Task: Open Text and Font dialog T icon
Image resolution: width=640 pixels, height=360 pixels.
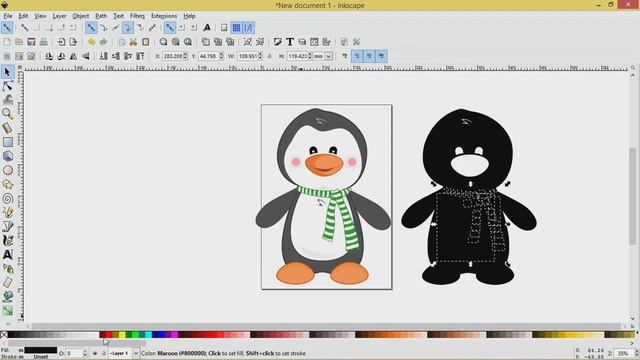Action: click(x=290, y=42)
